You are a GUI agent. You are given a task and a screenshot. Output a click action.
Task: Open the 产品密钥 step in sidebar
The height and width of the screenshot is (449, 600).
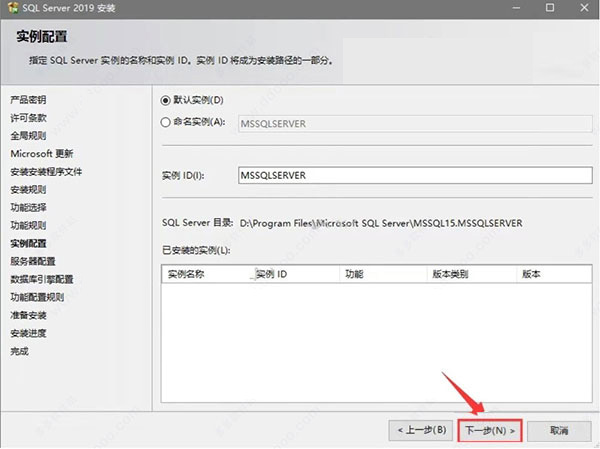(x=28, y=100)
